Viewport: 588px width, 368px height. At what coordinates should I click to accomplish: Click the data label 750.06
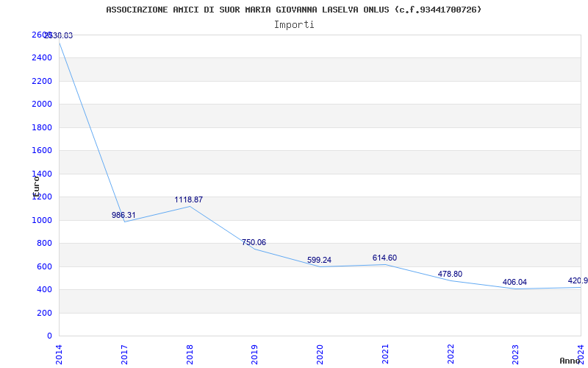click(254, 243)
